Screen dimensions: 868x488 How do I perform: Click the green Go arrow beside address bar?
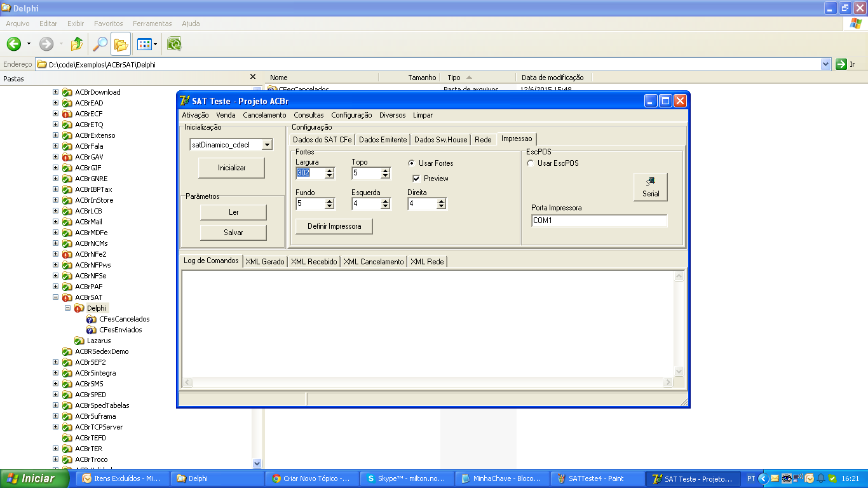[841, 64]
